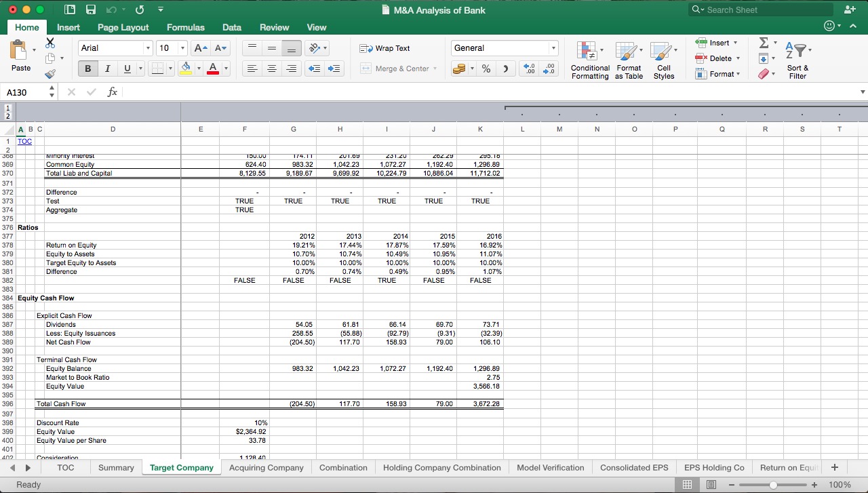
Task: Open the font size dropdown
Action: 180,48
